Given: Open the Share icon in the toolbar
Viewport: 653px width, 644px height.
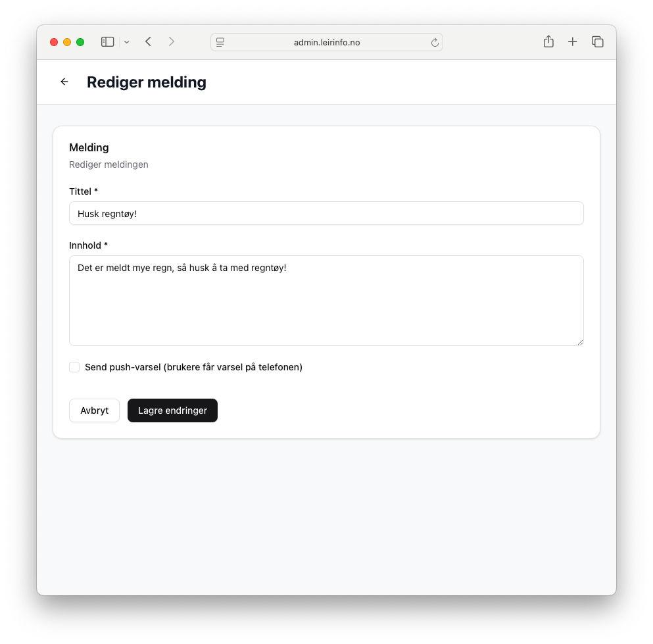Looking at the screenshot, I should click(548, 42).
